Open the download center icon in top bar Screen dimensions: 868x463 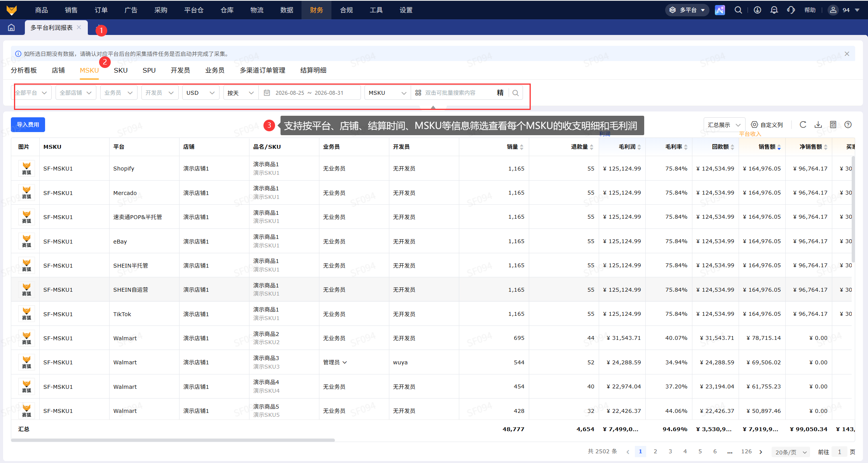[x=757, y=10]
